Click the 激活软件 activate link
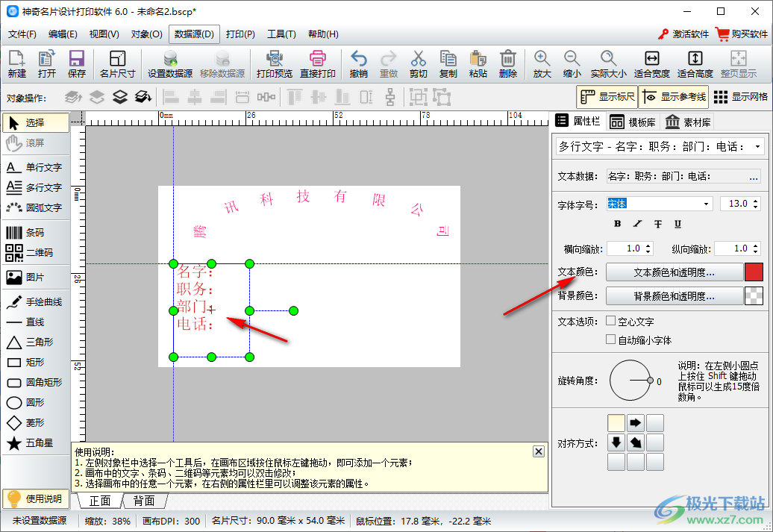 click(683, 34)
